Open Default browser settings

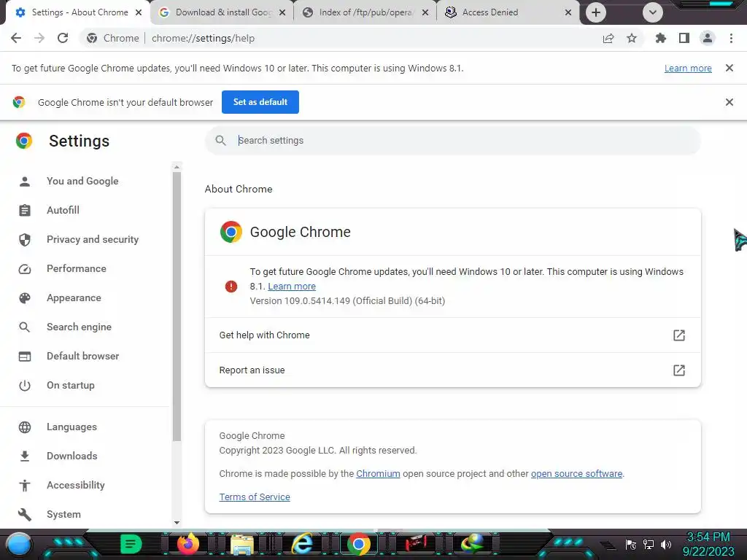[x=83, y=356]
